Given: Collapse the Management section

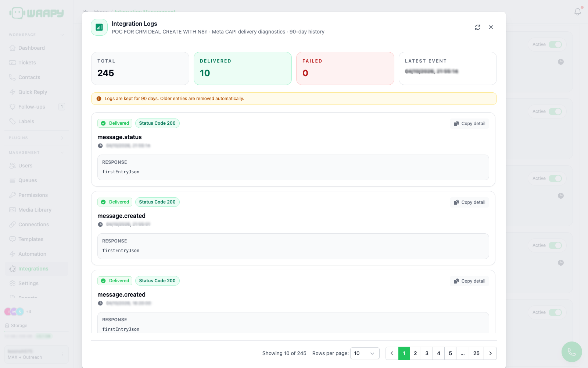Looking at the screenshot, I should tap(62, 153).
